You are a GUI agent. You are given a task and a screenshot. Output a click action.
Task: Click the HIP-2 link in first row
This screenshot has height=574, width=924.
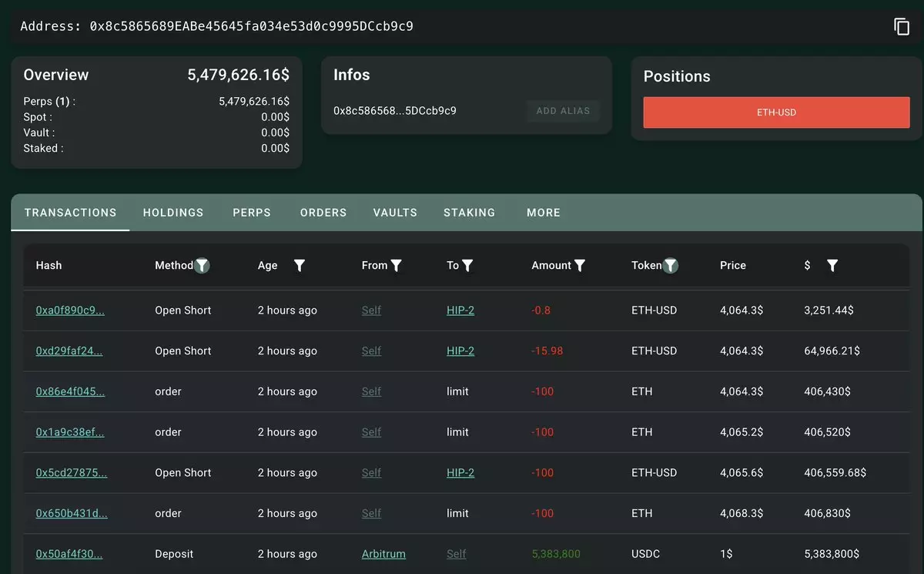coord(460,310)
